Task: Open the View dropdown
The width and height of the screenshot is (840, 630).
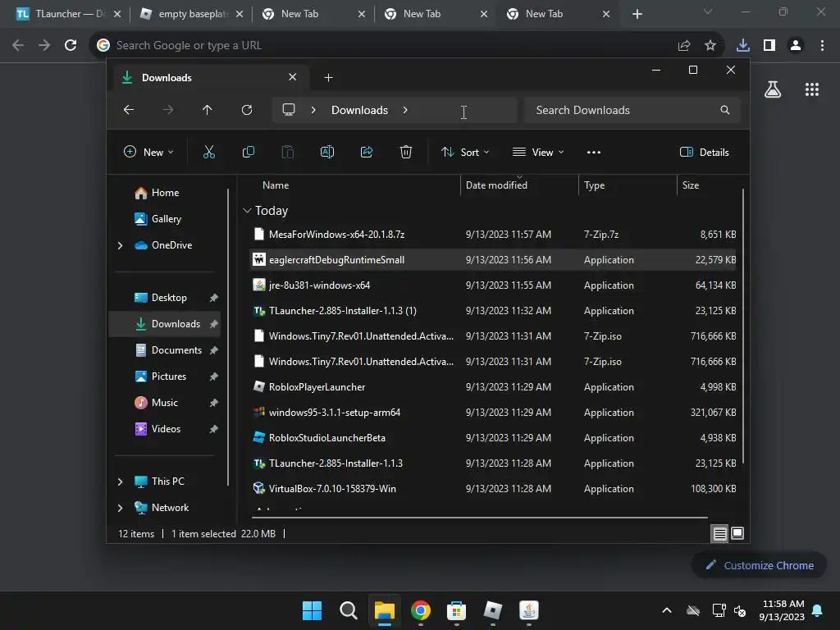Action: tap(538, 152)
